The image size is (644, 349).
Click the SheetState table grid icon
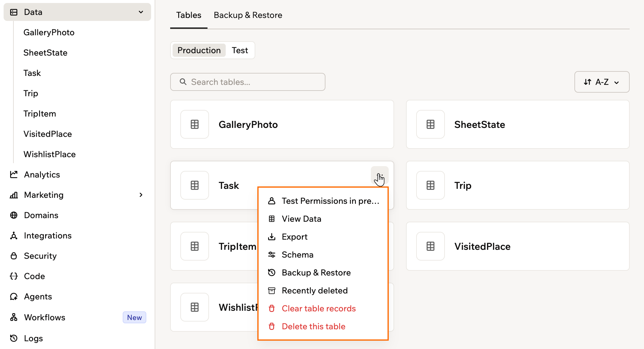(x=431, y=124)
